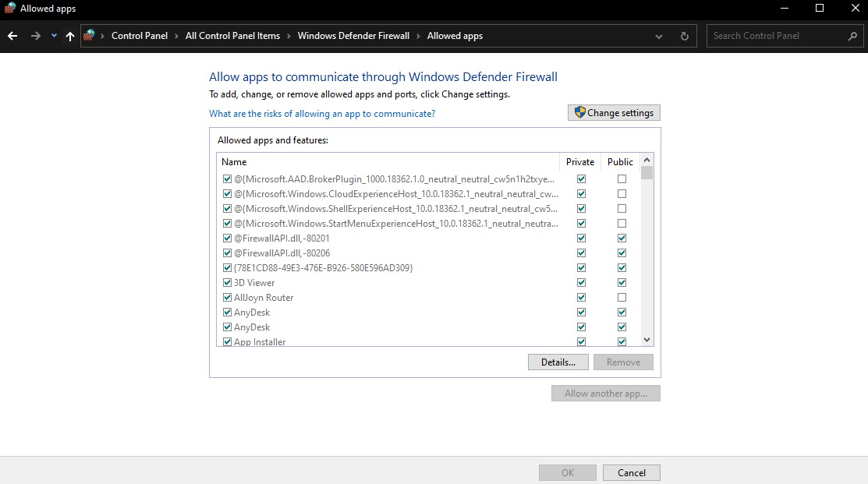Toggle Private for ShellExperienceHost

tap(581, 209)
